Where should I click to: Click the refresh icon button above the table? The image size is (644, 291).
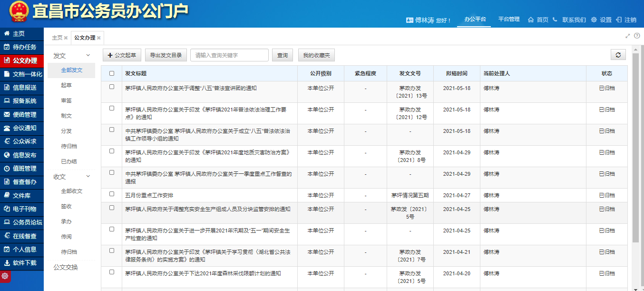pos(618,55)
